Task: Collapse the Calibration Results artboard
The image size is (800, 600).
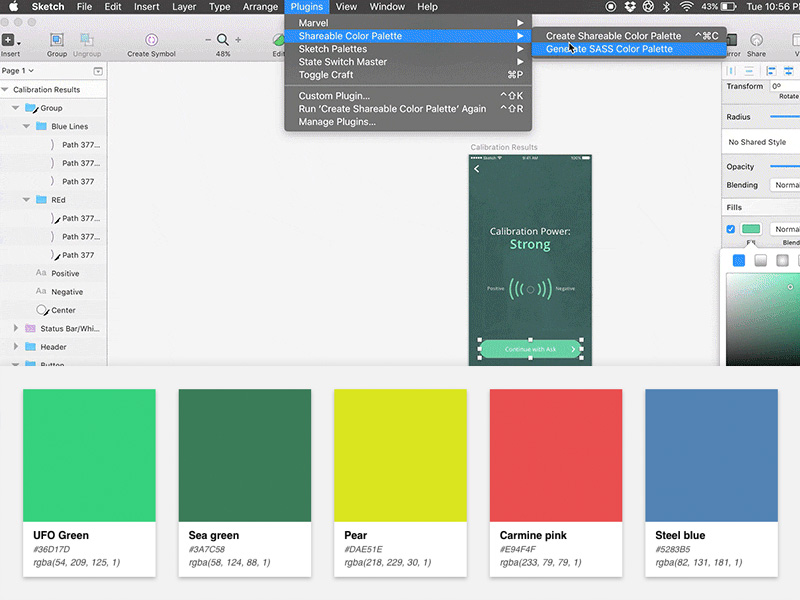Action: point(5,89)
